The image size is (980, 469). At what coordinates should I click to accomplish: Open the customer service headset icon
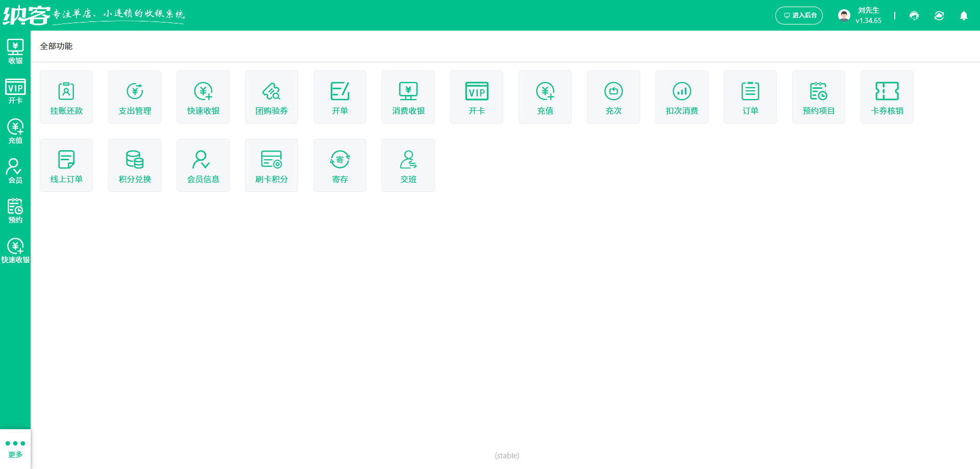pos(914,16)
